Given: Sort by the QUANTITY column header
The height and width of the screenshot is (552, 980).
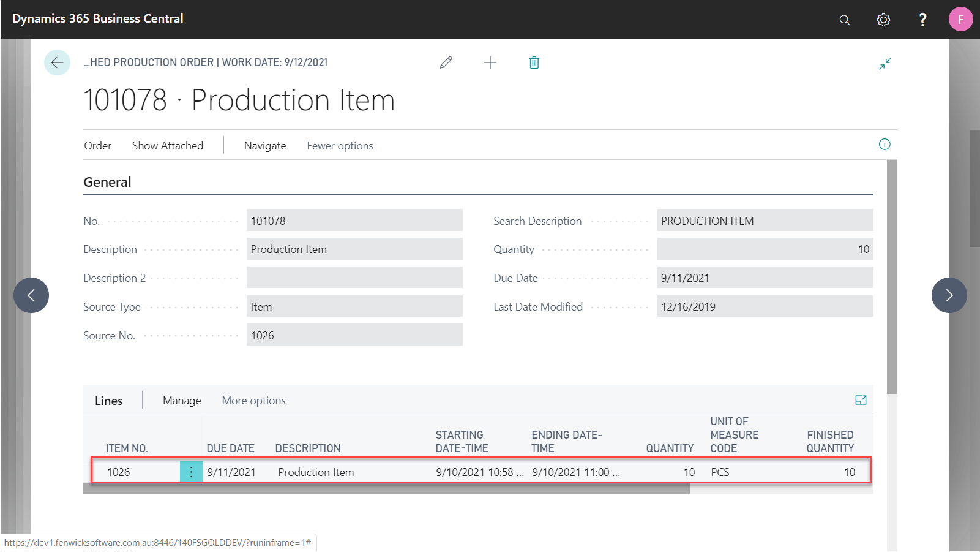Looking at the screenshot, I should pyautogui.click(x=670, y=448).
